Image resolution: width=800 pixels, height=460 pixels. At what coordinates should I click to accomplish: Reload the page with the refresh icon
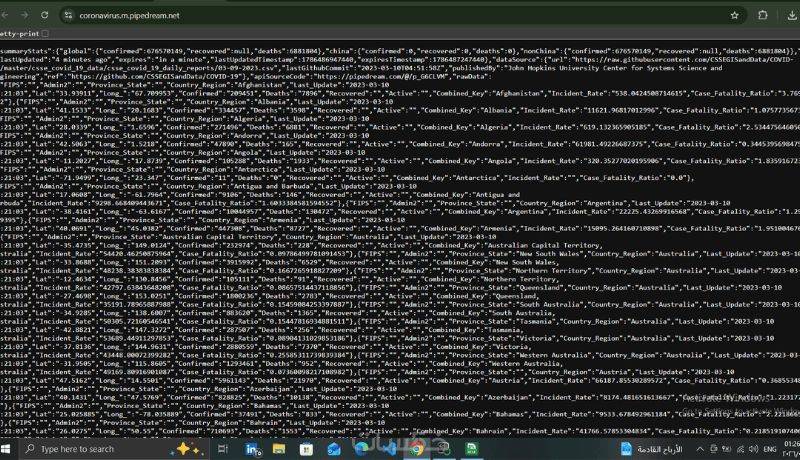44,15
